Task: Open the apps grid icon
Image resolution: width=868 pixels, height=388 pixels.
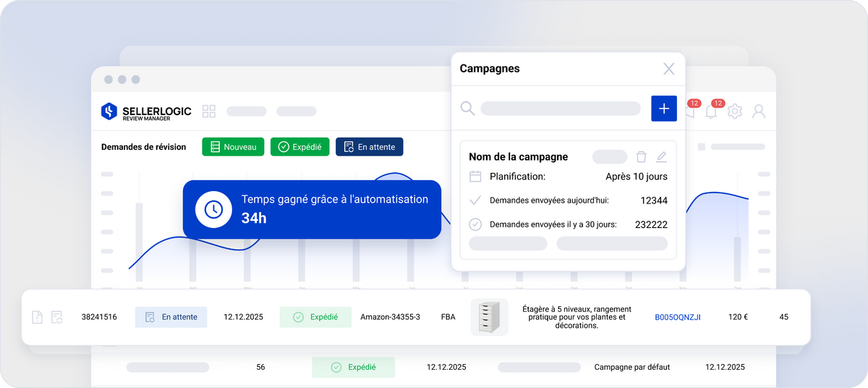Action: [x=209, y=111]
